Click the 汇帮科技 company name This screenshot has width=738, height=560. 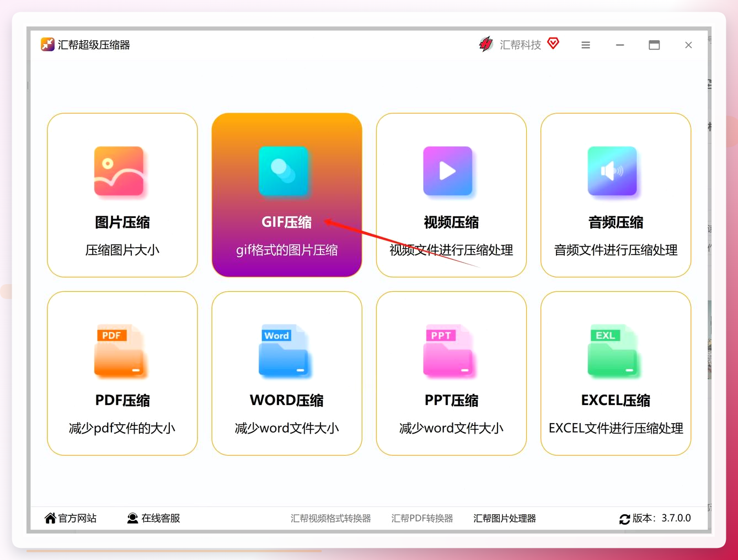[520, 45]
